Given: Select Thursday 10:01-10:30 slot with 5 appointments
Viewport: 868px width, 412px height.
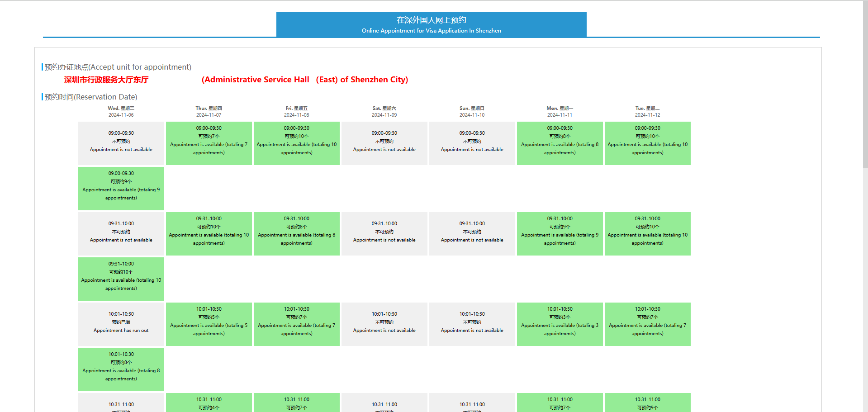Looking at the screenshot, I should pyautogui.click(x=209, y=324).
